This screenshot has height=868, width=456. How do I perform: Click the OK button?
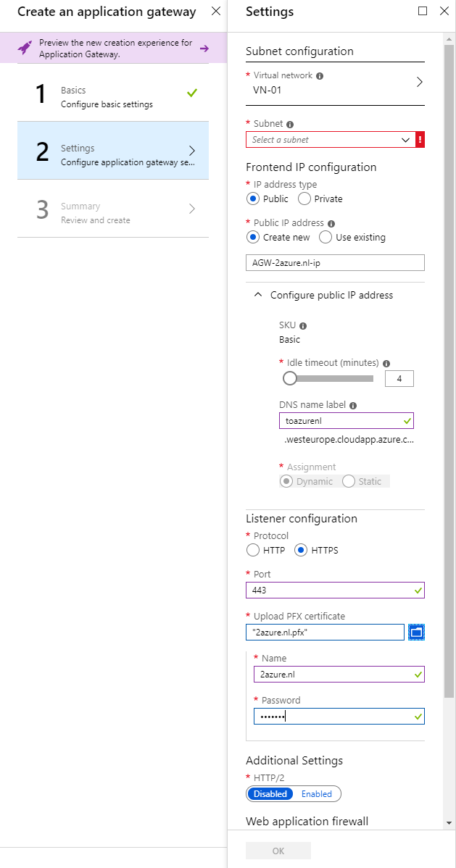click(278, 851)
